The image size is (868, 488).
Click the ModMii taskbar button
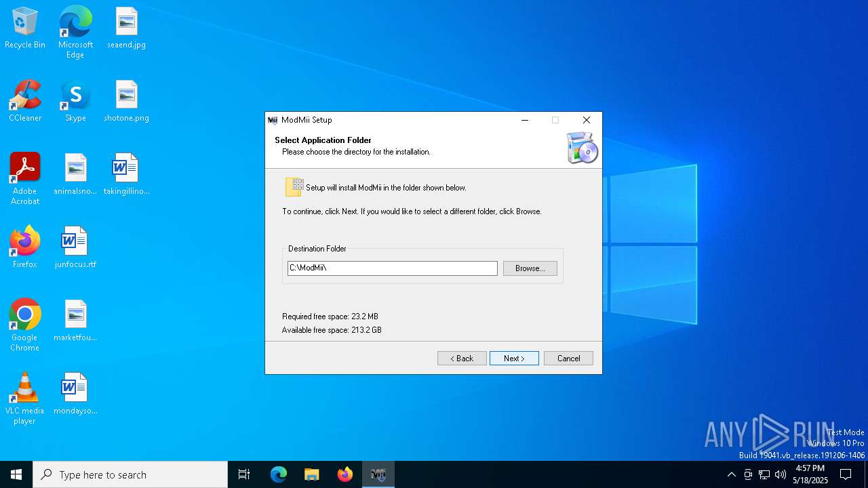[378, 474]
